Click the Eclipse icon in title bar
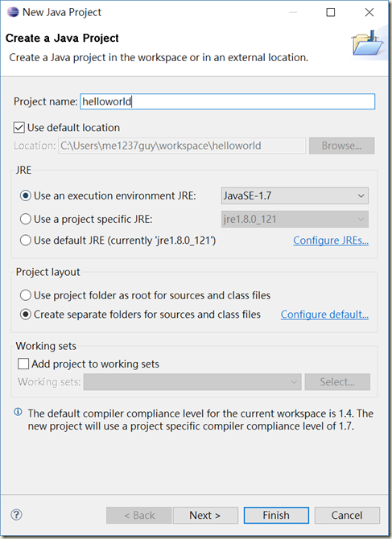 13,12
